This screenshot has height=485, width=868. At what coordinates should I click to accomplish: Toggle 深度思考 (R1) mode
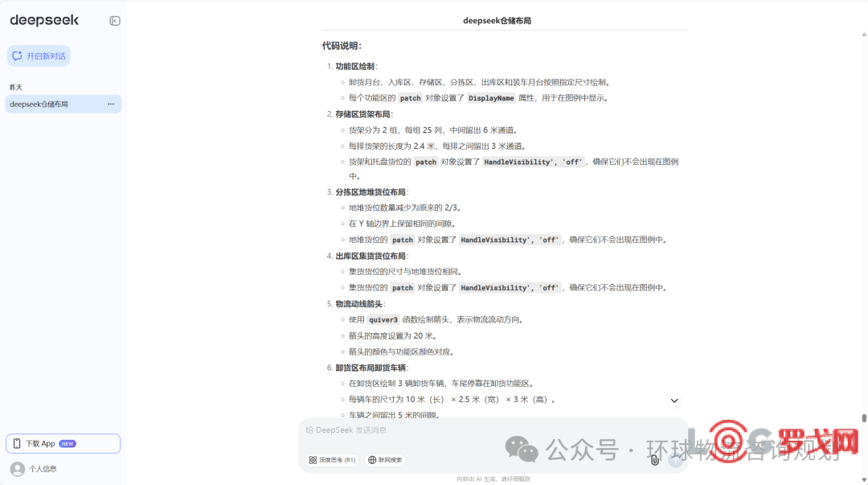(x=332, y=460)
